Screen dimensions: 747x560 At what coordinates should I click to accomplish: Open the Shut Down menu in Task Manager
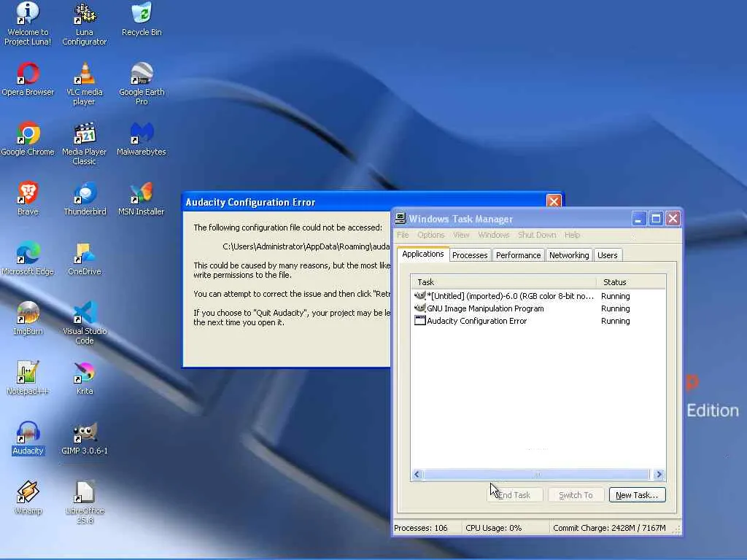pos(537,235)
